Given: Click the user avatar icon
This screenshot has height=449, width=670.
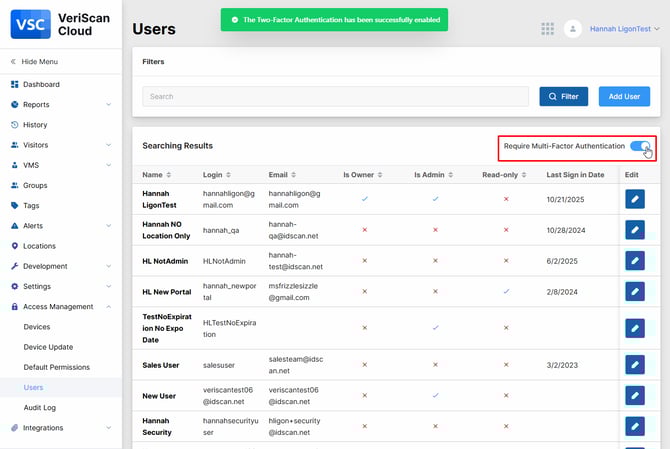Looking at the screenshot, I should 573,29.
